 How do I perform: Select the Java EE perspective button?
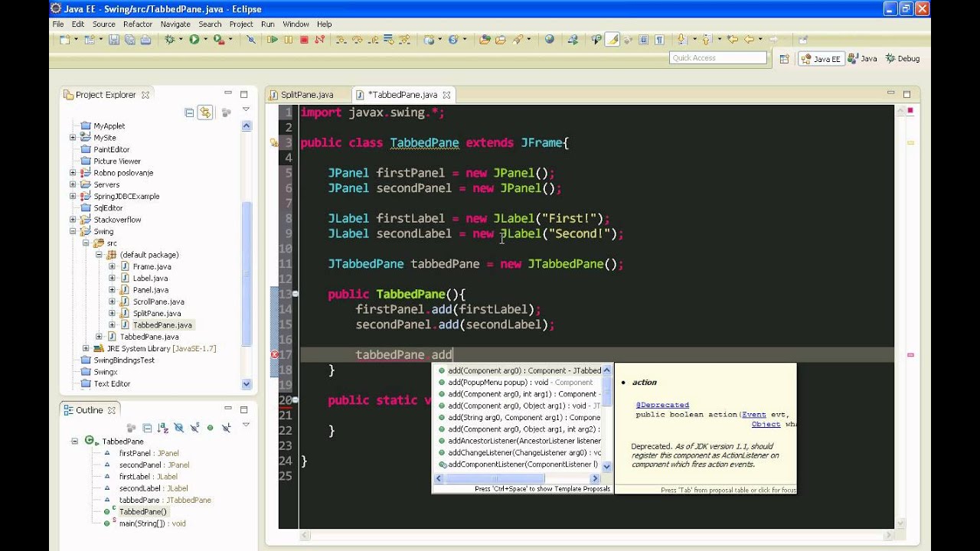tap(821, 58)
